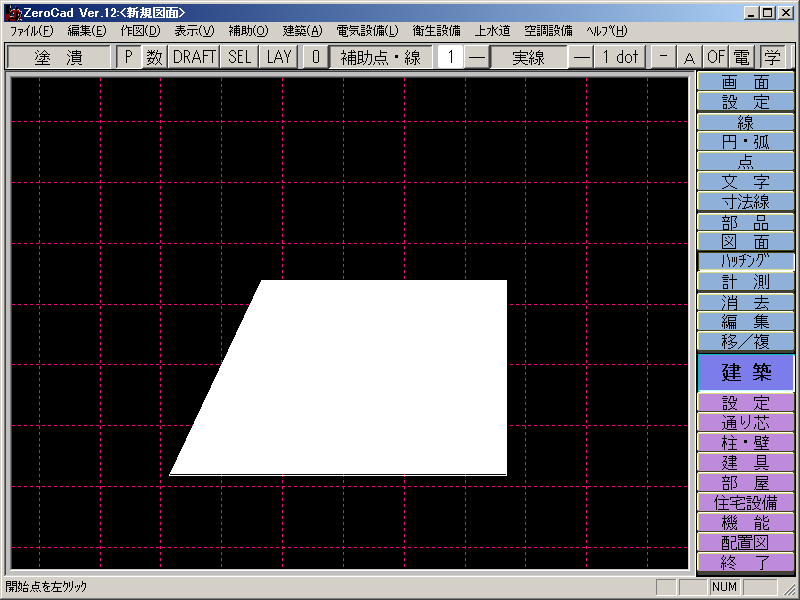Screen dimensions: 800x600
Task: Open the 補助点・線 layer name selector
Action: point(380,57)
